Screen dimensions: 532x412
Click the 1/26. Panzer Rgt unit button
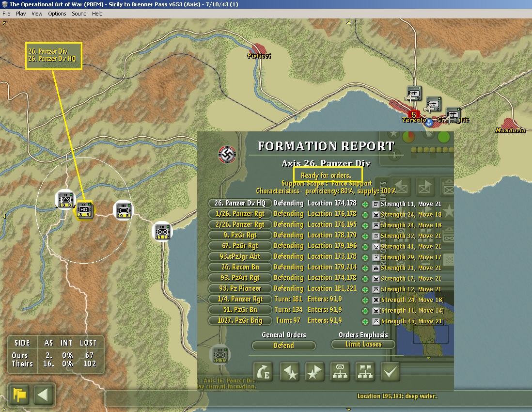240,214
